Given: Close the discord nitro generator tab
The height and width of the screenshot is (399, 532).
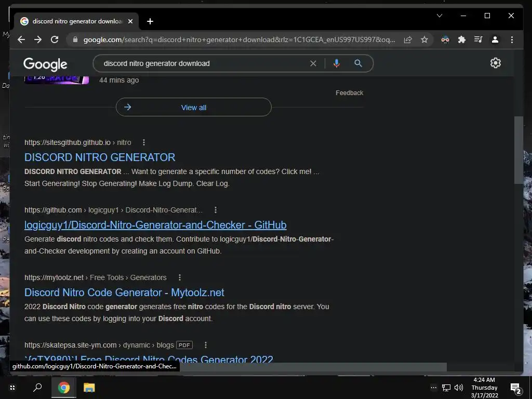Looking at the screenshot, I should 130,21.
